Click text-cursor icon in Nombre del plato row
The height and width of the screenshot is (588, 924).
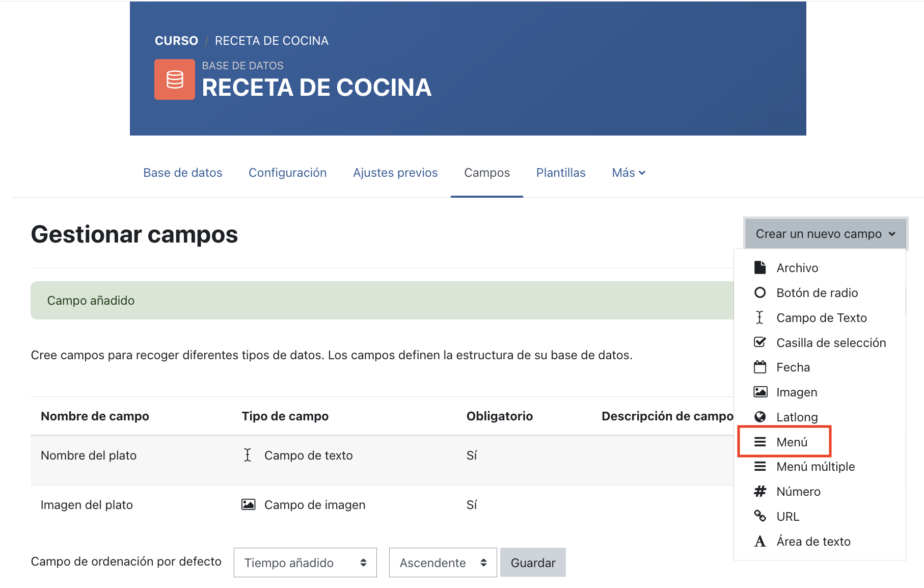click(248, 455)
